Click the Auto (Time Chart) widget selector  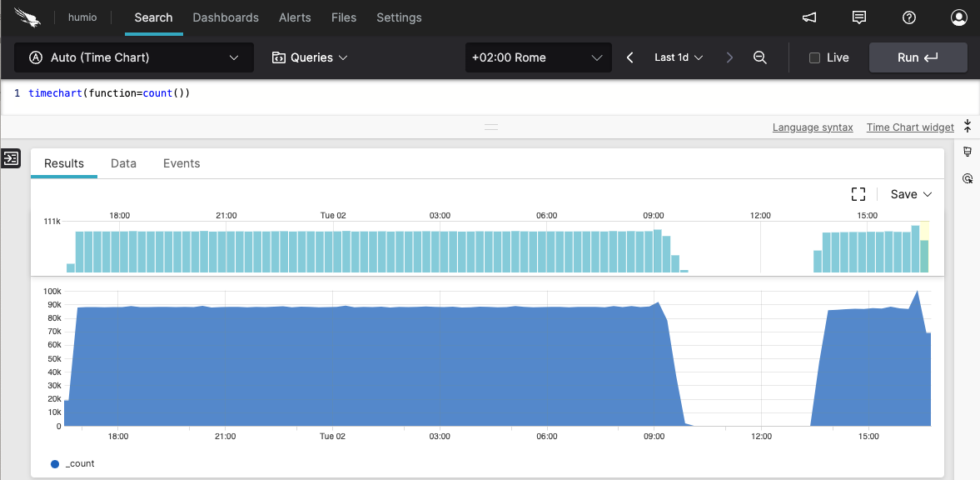point(133,57)
